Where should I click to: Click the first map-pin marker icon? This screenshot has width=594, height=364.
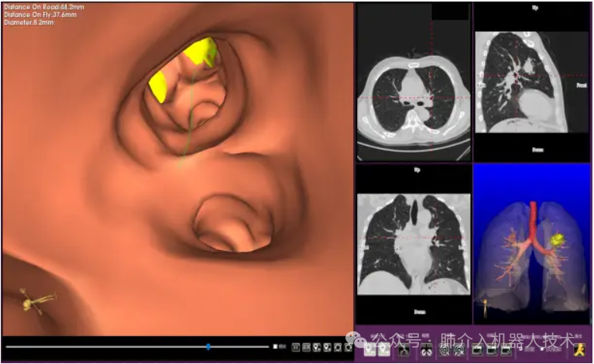367,349
